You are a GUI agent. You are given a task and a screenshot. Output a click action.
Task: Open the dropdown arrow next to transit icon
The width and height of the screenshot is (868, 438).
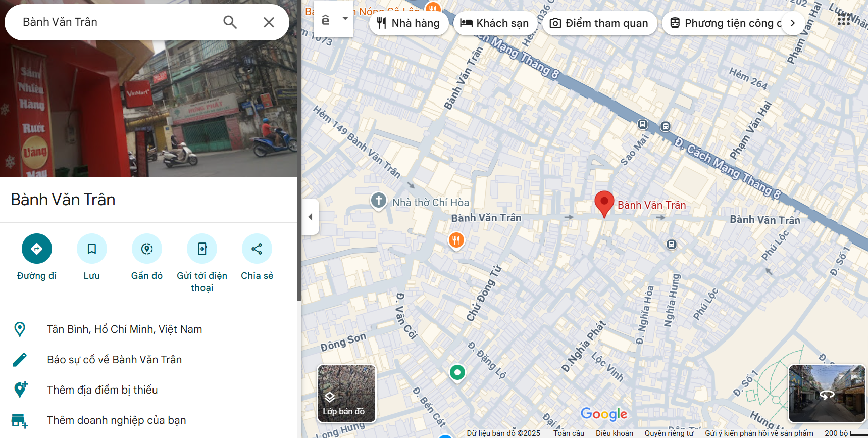point(345,19)
